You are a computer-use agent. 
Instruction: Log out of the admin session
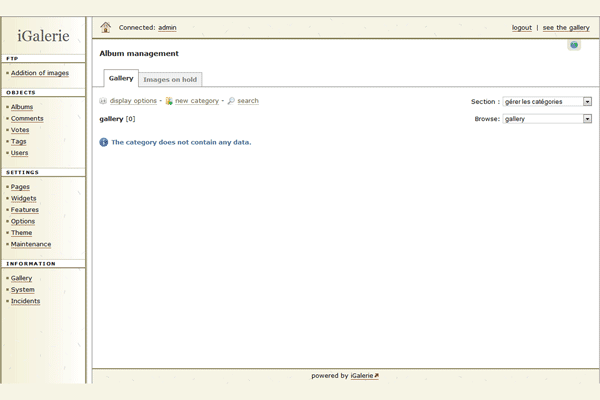tap(521, 28)
